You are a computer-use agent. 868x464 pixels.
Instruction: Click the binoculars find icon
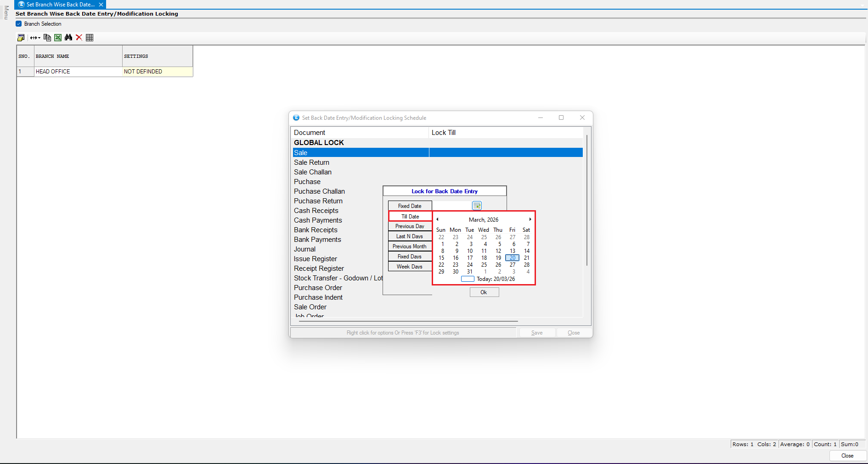[x=68, y=38]
